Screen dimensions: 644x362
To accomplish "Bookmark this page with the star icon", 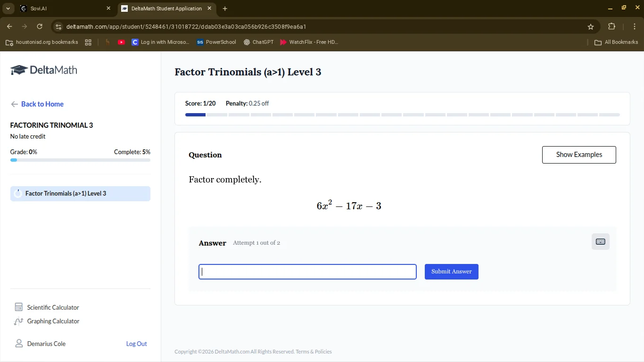I will [591, 27].
